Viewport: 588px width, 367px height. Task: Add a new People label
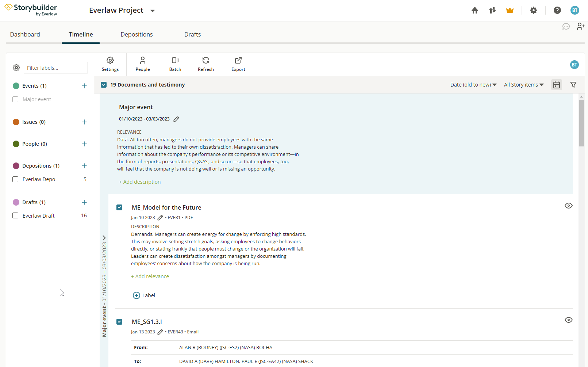(84, 144)
